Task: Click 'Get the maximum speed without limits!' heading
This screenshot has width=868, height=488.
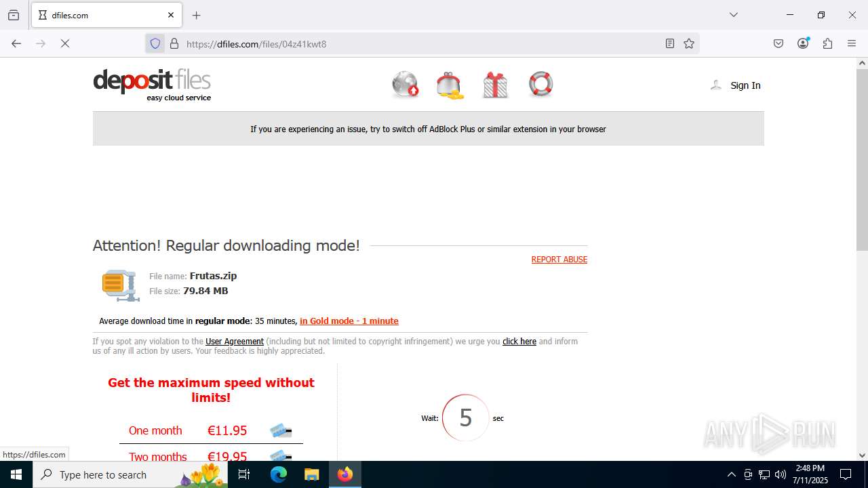Action: click(x=211, y=390)
